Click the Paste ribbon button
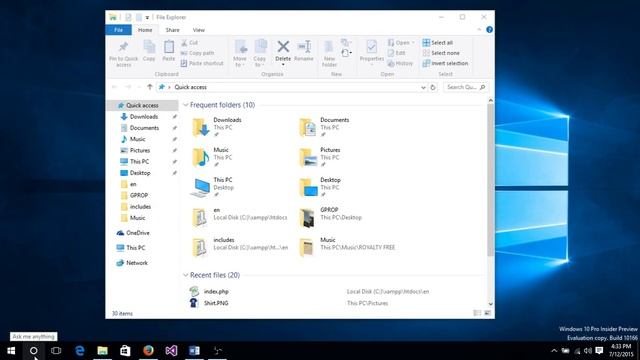Viewport: 640px width, 360px height. pyautogui.click(x=169, y=51)
